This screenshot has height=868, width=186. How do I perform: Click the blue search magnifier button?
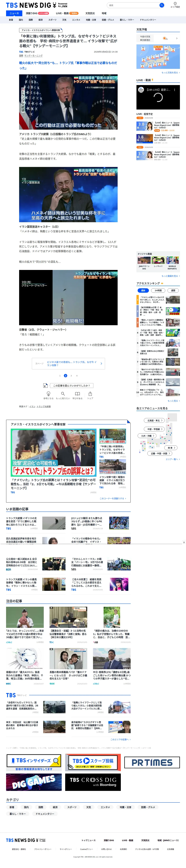tap(161, 5)
